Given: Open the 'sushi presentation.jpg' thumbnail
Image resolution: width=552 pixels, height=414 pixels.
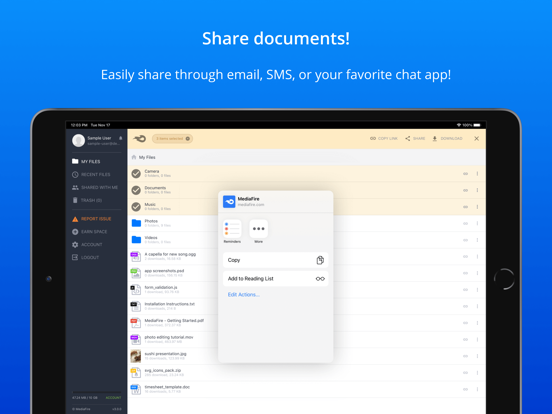Looking at the screenshot, I should click(136, 356).
